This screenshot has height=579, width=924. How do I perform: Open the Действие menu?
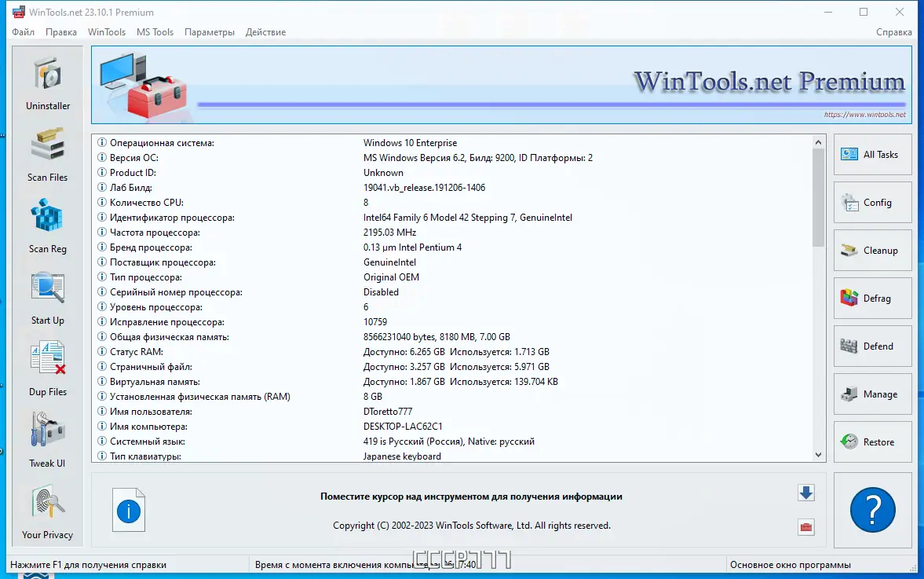coord(266,32)
